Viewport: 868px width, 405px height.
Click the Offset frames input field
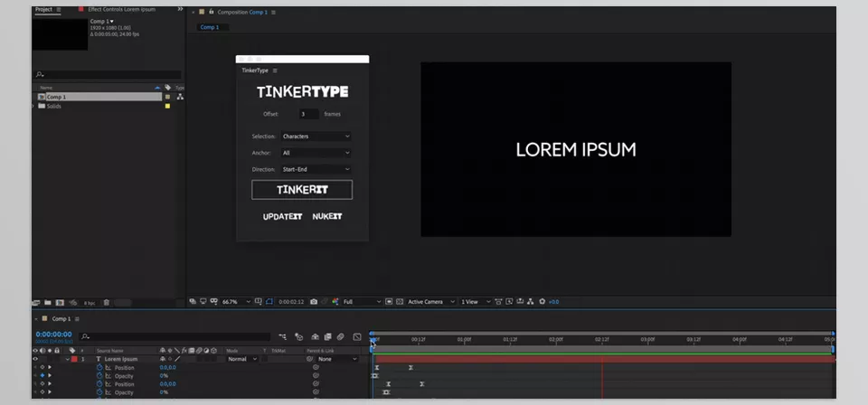(308, 114)
